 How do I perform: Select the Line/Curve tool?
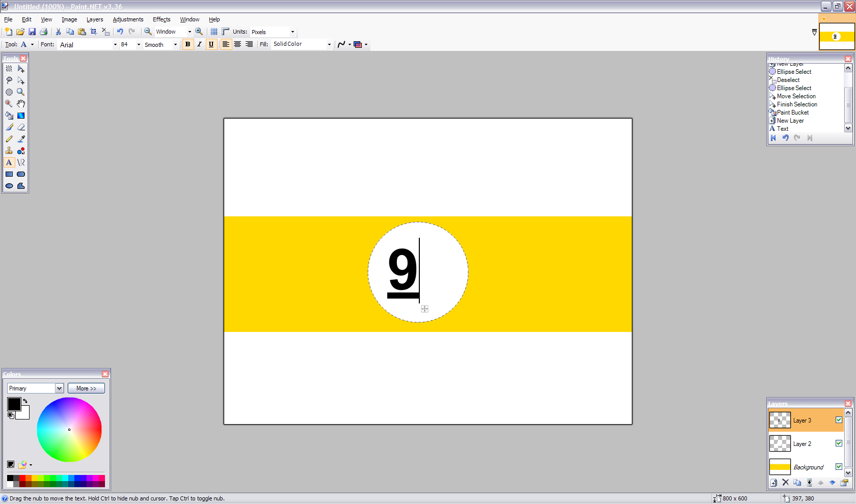[21, 162]
